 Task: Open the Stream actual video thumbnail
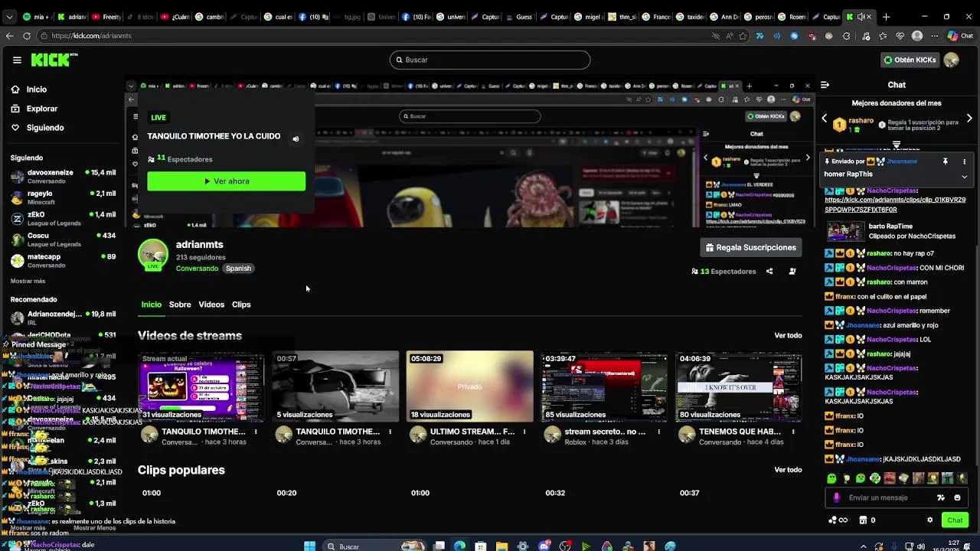201,386
